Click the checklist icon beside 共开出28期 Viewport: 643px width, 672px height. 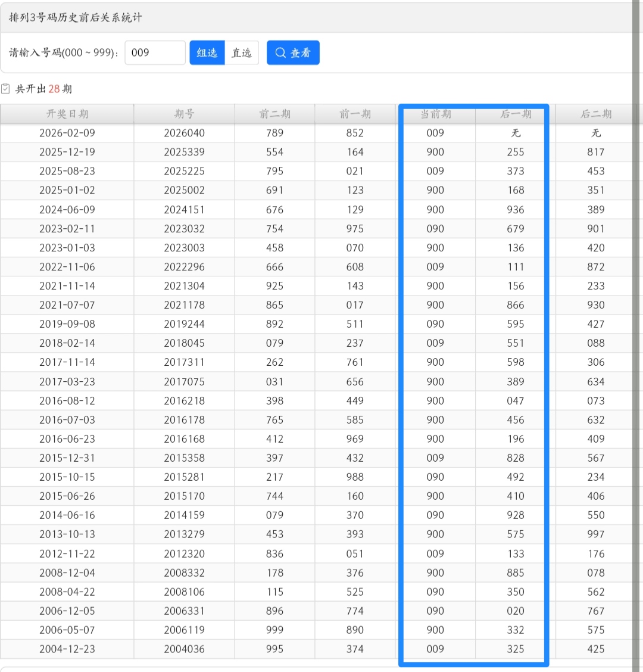tap(6, 89)
